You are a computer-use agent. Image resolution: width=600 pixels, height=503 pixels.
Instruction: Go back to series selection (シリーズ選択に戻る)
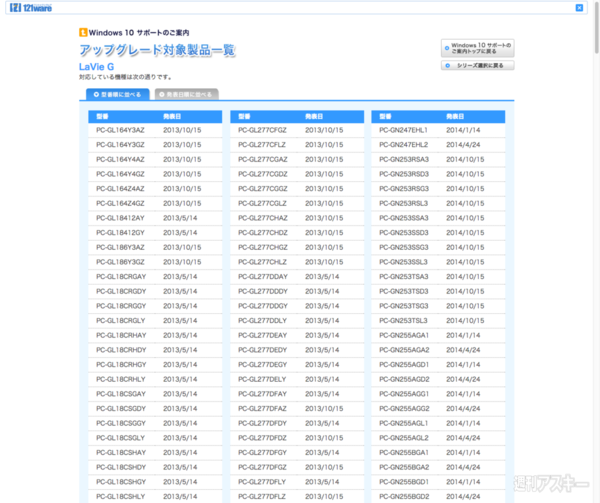click(x=477, y=65)
